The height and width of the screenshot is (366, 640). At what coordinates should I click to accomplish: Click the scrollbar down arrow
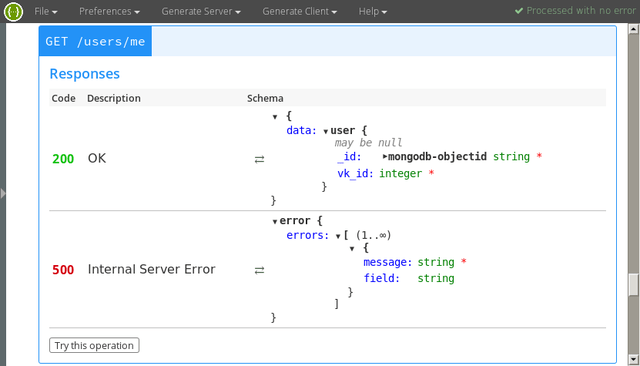click(633, 359)
